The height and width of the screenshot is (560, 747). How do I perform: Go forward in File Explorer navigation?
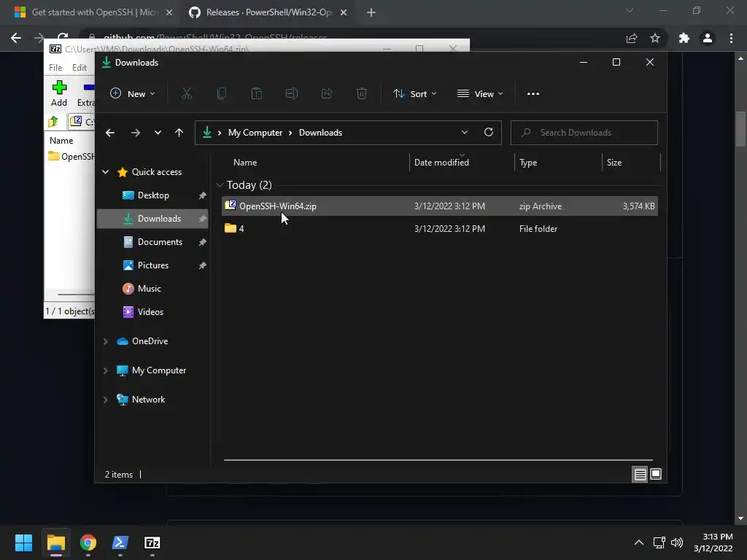click(x=136, y=133)
